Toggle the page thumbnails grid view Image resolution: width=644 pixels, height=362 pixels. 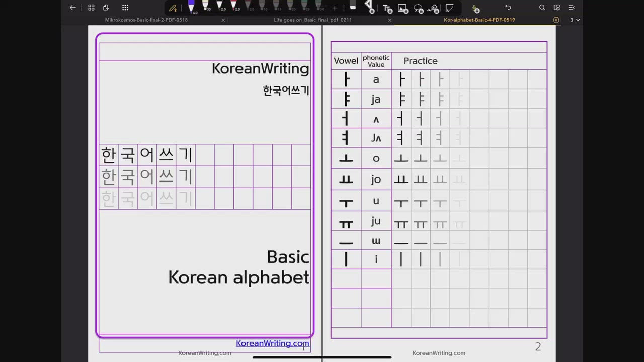[x=91, y=8]
